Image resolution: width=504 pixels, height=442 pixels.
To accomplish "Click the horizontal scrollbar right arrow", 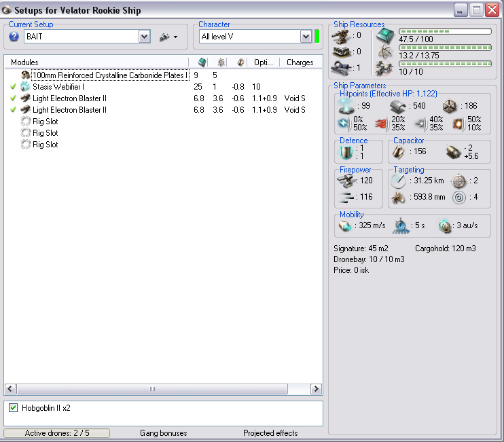I will (x=316, y=389).
